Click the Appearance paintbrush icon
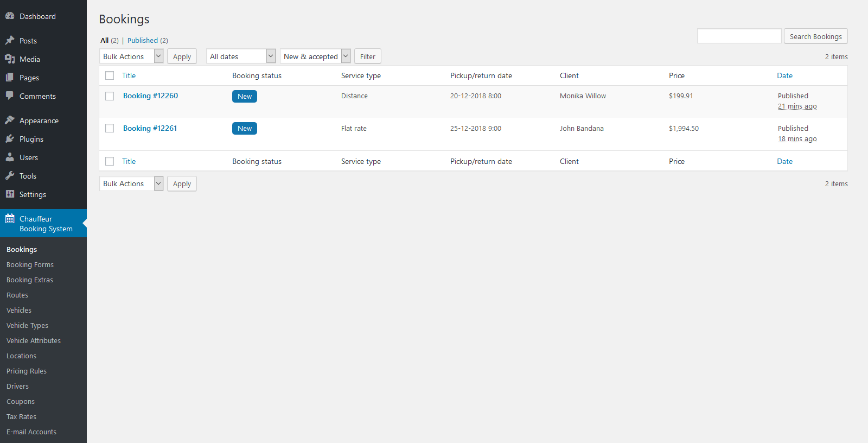This screenshot has width=868, height=443. pos(10,121)
